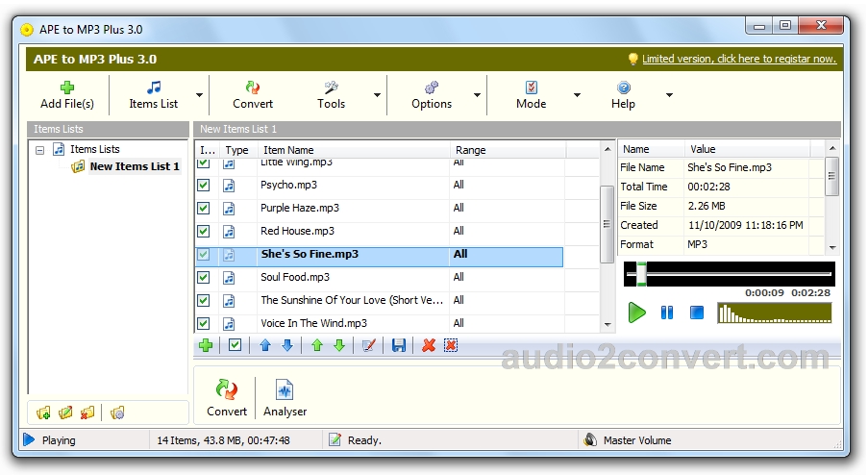Open the Analyser button
The width and height of the screenshot is (868, 475).
(285, 399)
